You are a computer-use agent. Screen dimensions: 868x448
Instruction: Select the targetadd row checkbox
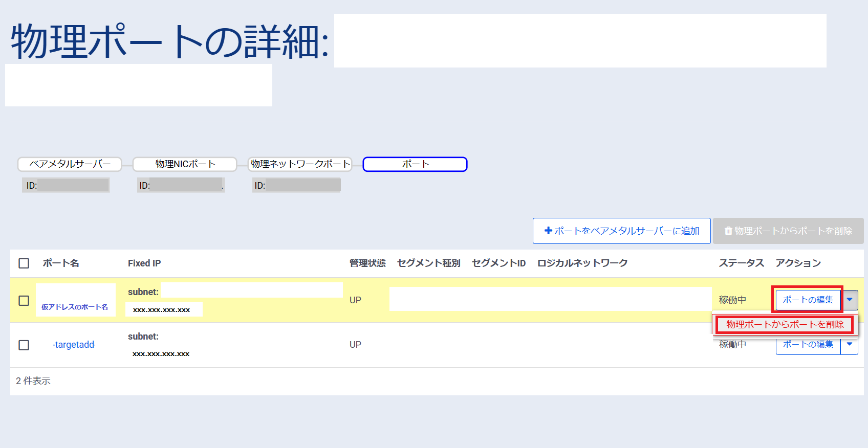tap(24, 345)
